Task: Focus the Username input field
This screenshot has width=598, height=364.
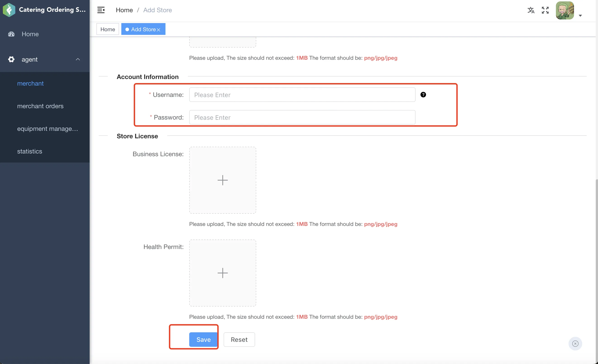Action: 302,95
